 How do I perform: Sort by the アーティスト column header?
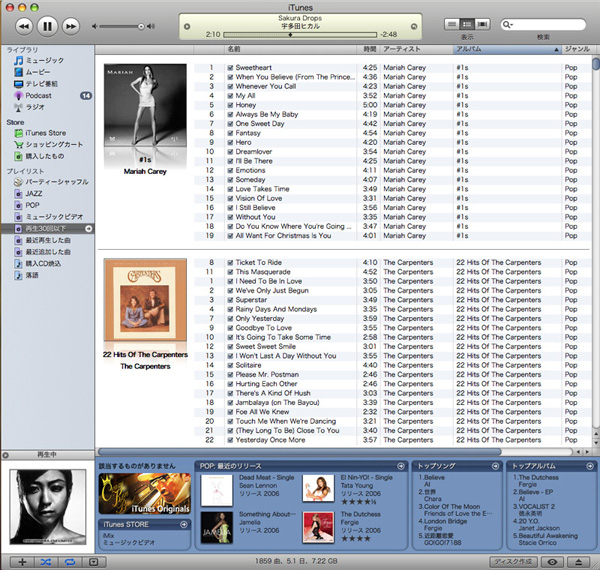tap(417, 49)
